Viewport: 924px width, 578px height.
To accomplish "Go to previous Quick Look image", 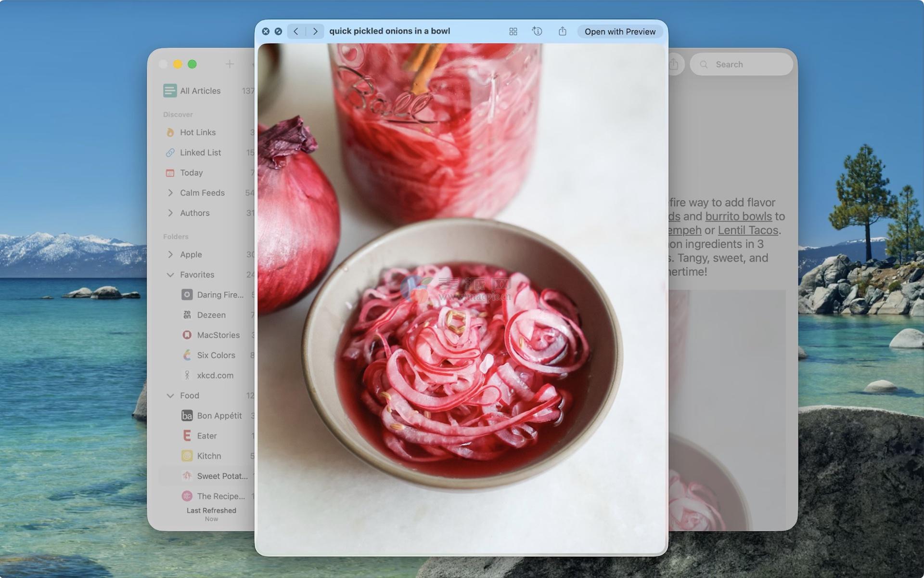I will 296,32.
